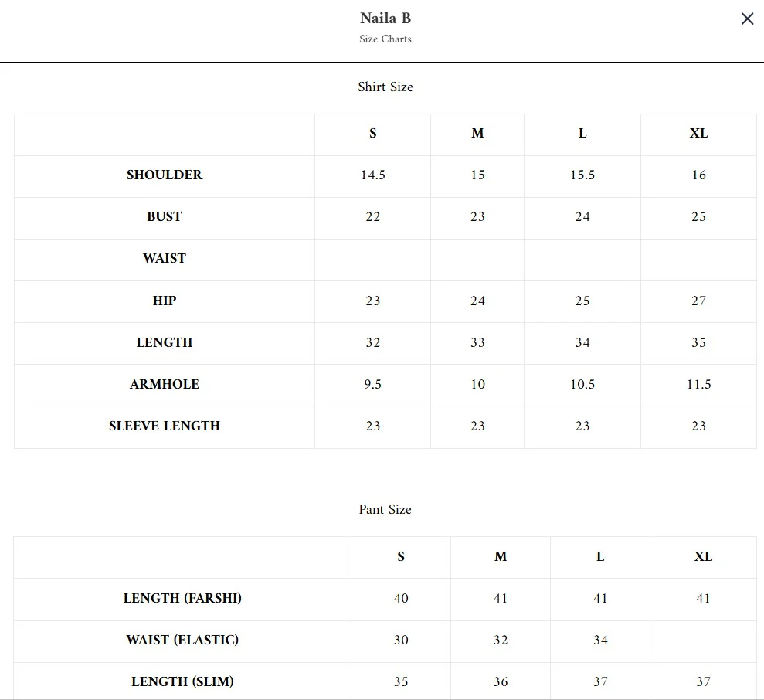The height and width of the screenshot is (700, 764).
Task: Click the armhole value 11.5 for XL
Action: click(698, 384)
